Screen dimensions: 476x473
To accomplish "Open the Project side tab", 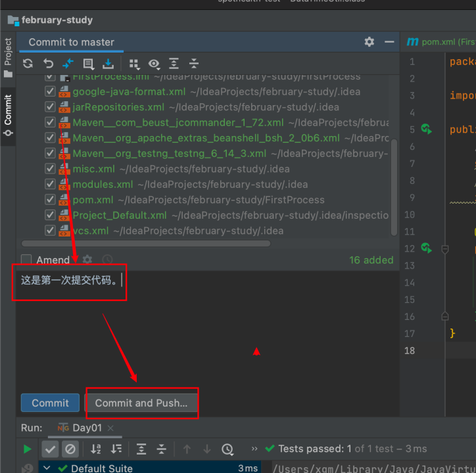I will pyautogui.click(x=8, y=58).
